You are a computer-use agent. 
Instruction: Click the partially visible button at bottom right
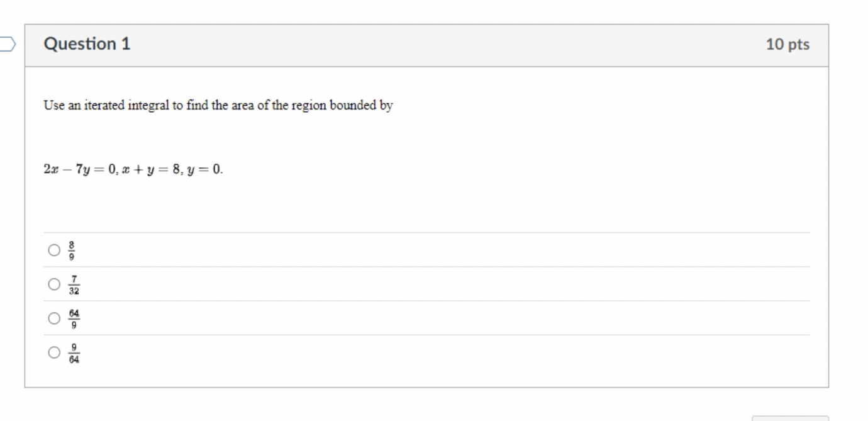tap(789, 418)
